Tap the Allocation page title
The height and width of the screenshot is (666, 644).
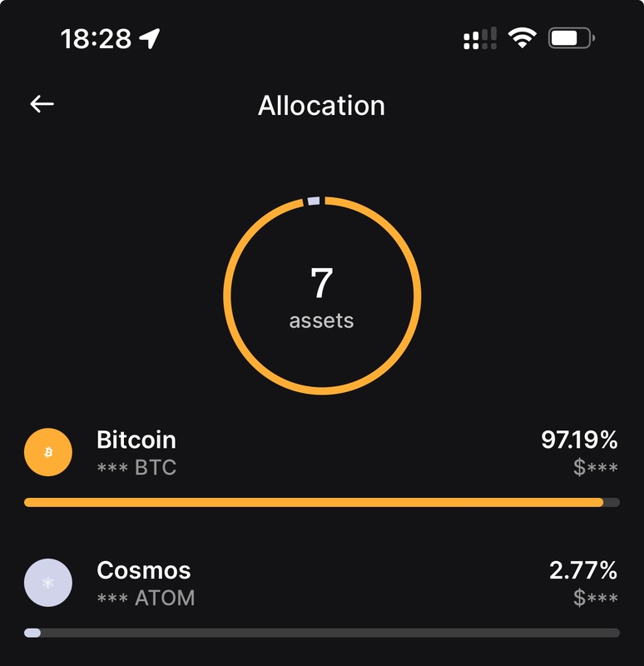point(321,106)
